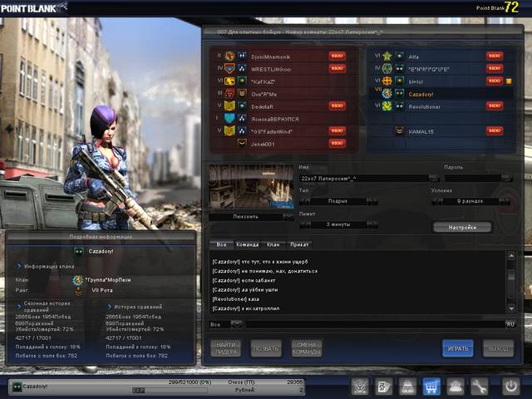Click the EXP progress bar at bottom
Image resolution: width=532 pixels, height=399 pixels.
[170, 390]
